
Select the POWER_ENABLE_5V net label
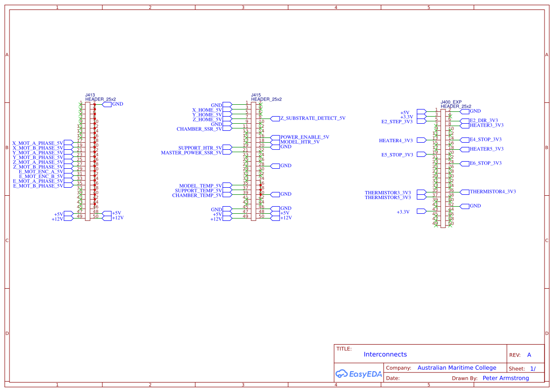click(305, 137)
